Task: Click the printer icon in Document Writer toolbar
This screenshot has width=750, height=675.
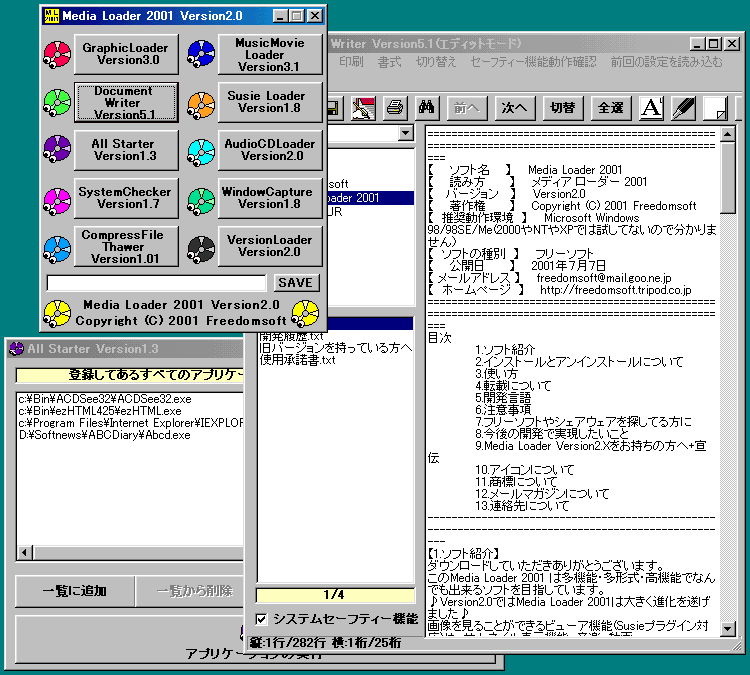Action: [x=395, y=108]
